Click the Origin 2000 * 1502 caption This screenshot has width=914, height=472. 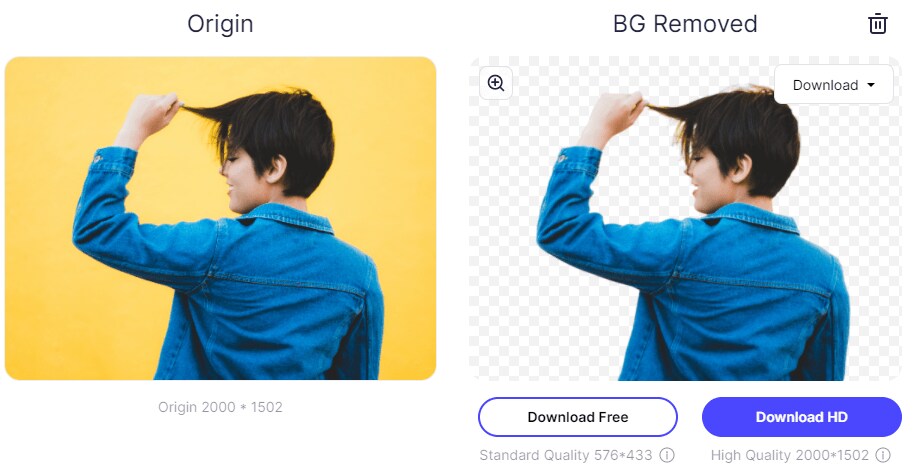[220, 407]
